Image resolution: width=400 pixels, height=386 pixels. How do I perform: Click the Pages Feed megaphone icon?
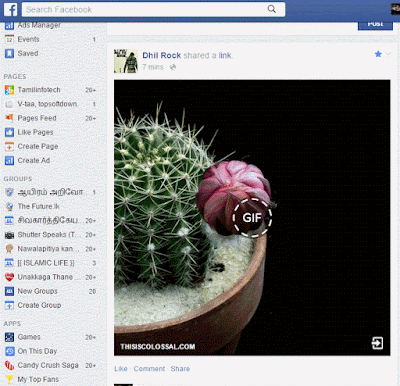[9, 118]
